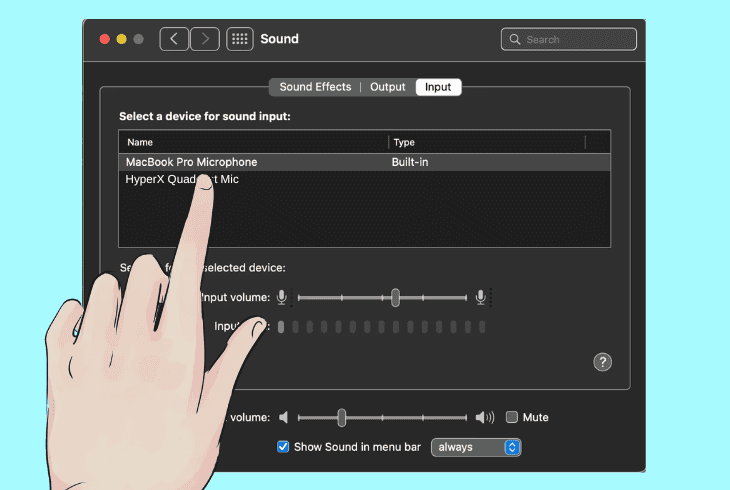
Task: Select the MacBook Pro Microphone row
Action: point(364,162)
